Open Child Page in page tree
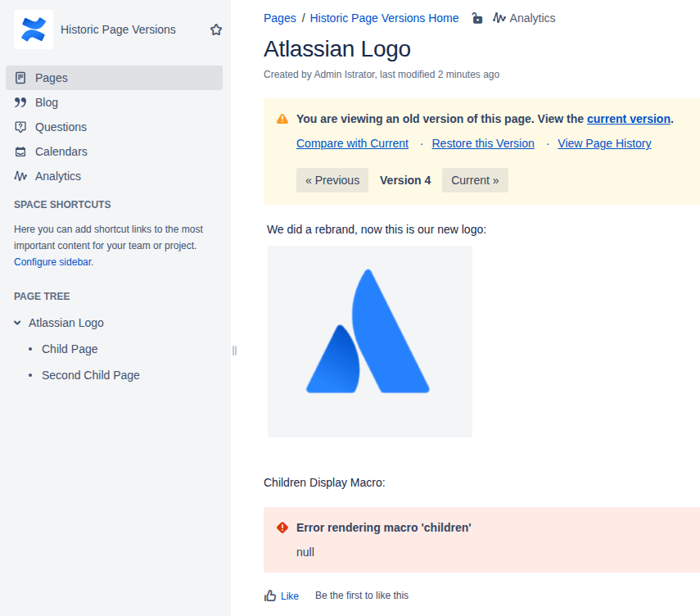The width and height of the screenshot is (700, 616). [70, 349]
